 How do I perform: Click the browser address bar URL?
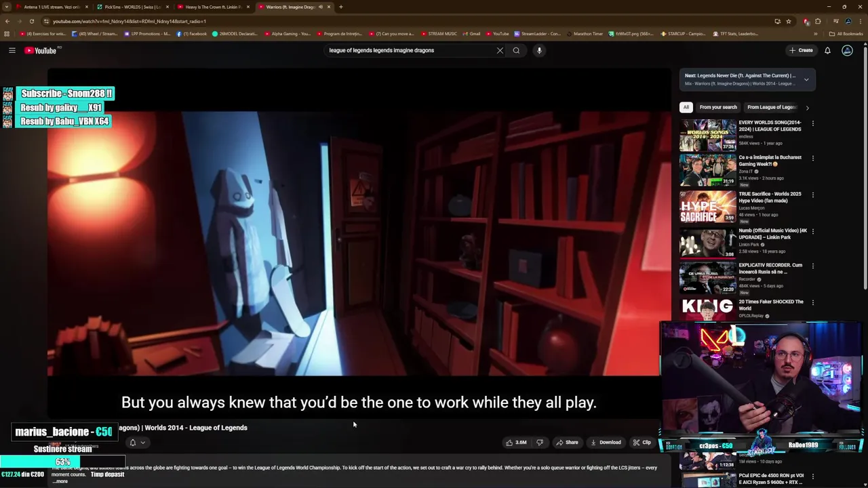(129, 21)
